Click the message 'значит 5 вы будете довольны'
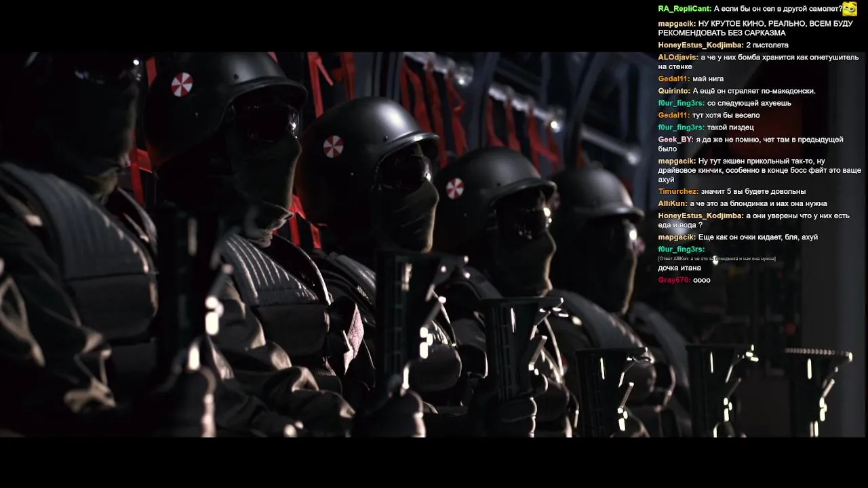Screen dimensions: 868x488 click(753, 192)
